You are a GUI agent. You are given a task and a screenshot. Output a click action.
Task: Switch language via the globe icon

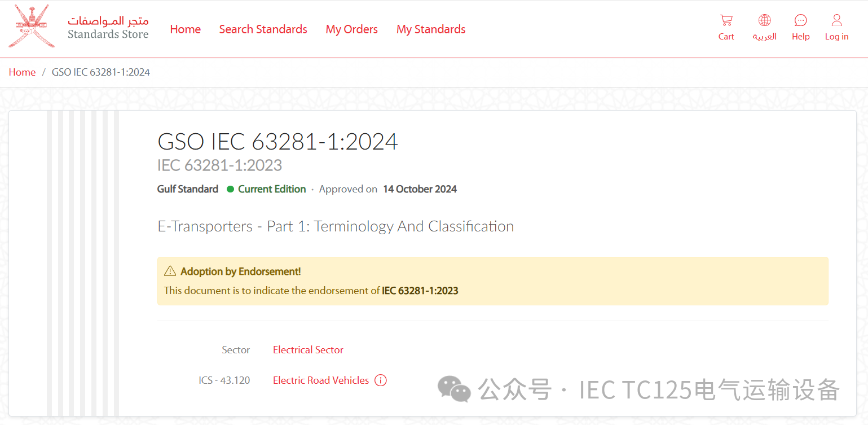(x=764, y=21)
